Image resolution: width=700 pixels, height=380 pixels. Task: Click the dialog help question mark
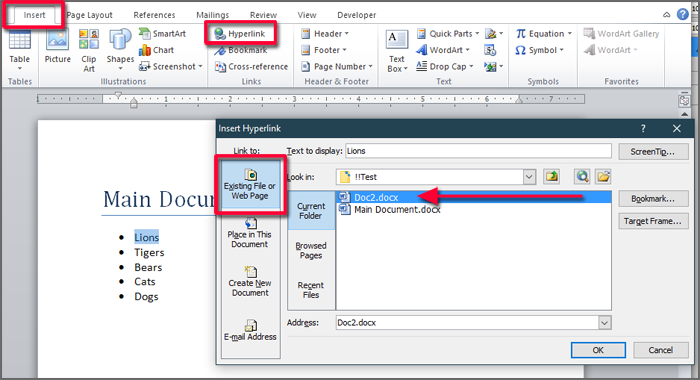pyautogui.click(x=643, y=129)
